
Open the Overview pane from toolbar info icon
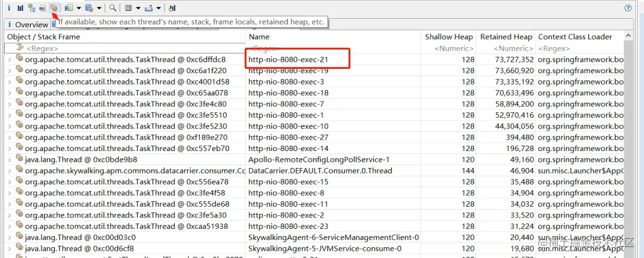pos(9,8)
